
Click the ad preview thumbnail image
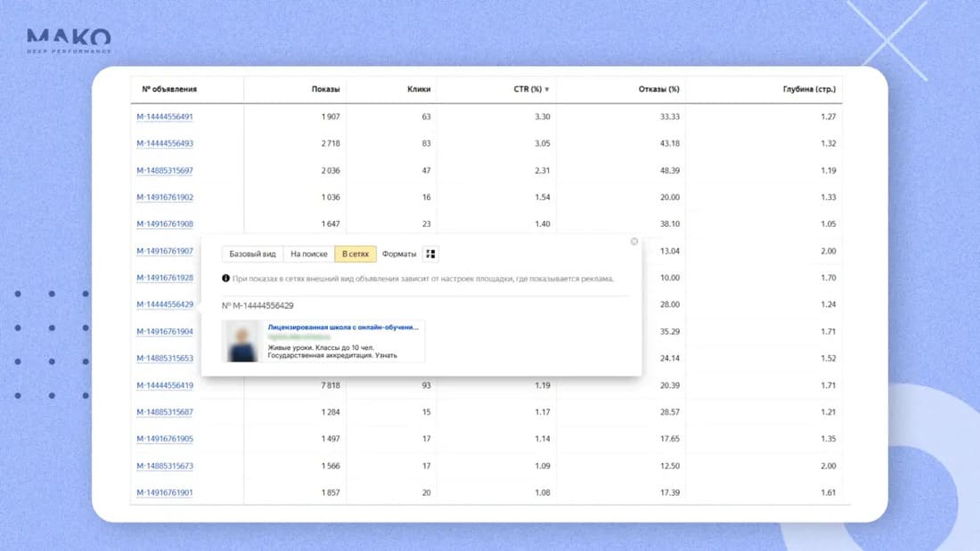point(241,341)
